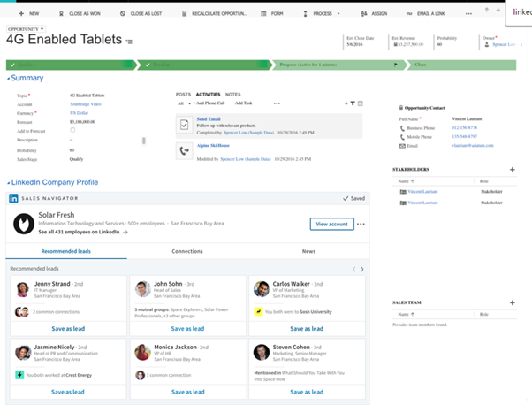
Task: Add a sales team member with plus icon
Action: (513, 302)
